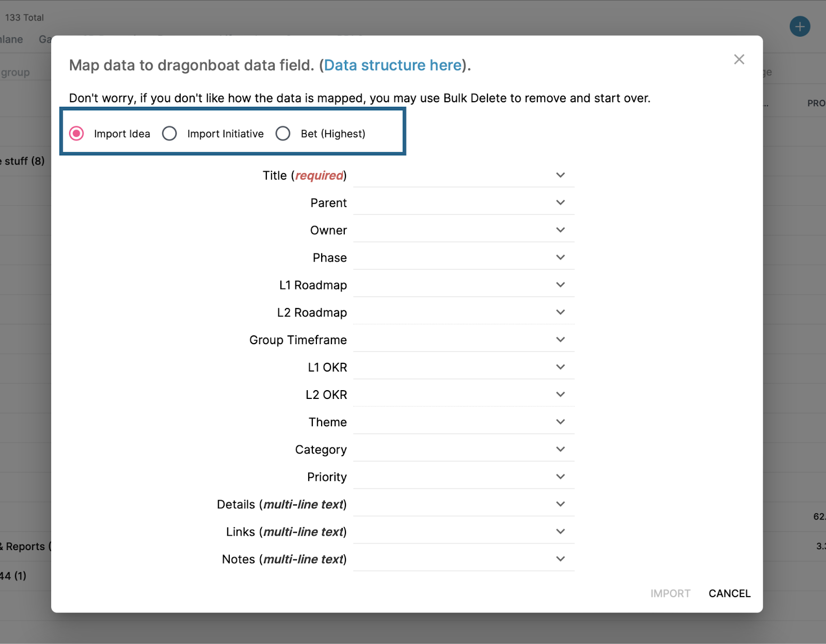Click the '44 (1)' group row behind dialog
This screenshot has height=644, width=826.
13,576
